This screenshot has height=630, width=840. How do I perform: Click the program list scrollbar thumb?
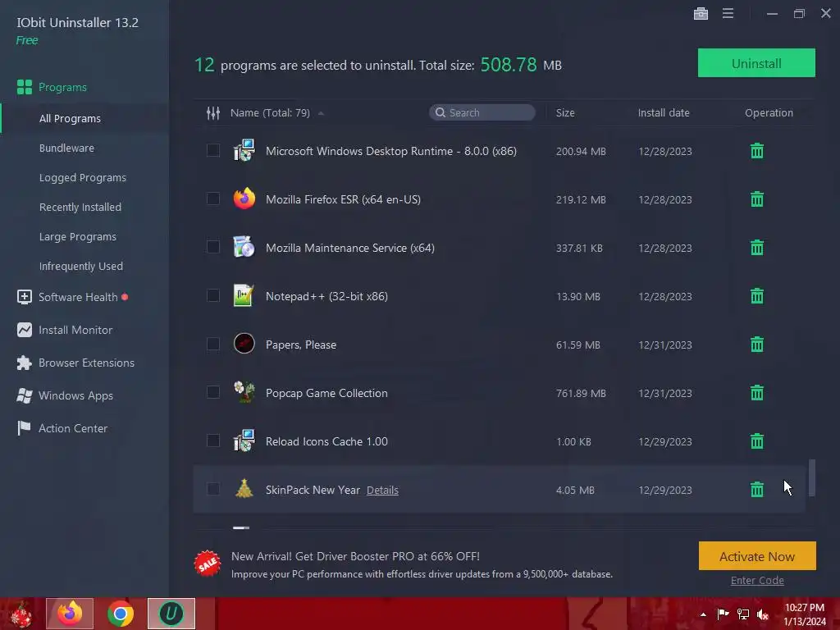point(811,478)
